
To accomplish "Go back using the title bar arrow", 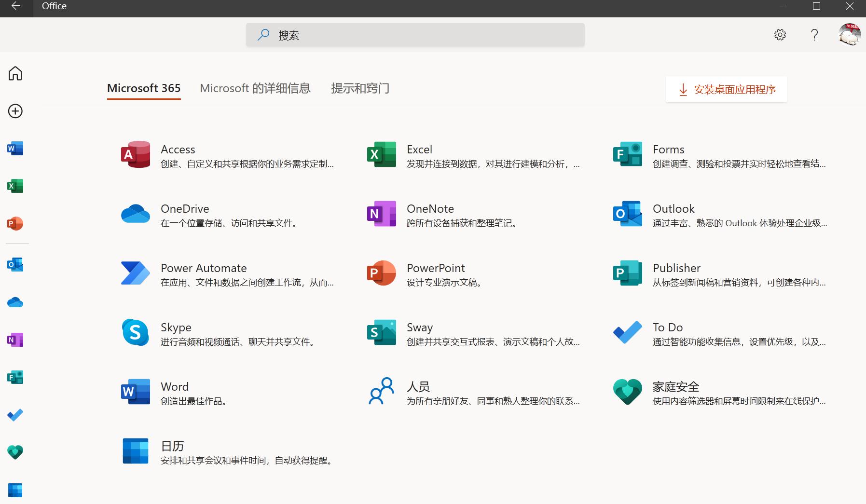I will coord(16,6).
